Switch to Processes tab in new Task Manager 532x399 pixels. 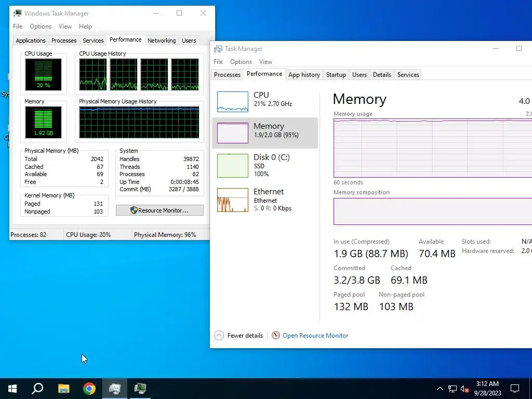tap(227, 75)
